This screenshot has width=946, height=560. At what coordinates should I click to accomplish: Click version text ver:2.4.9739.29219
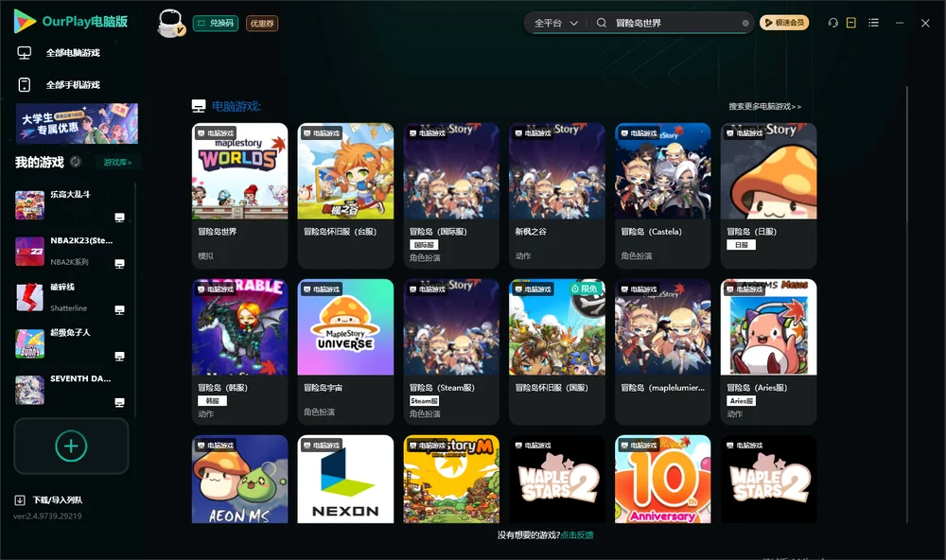pyautogui.click(x=47, y=516)
